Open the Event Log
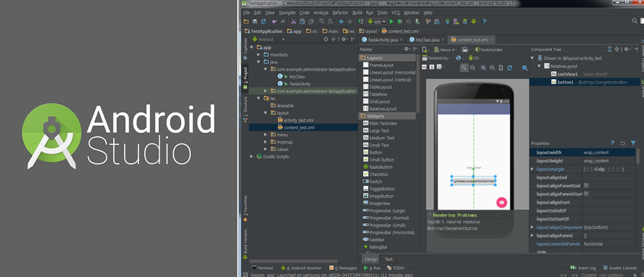This screenshot has height=277, width=644. (x=583, y=268)
